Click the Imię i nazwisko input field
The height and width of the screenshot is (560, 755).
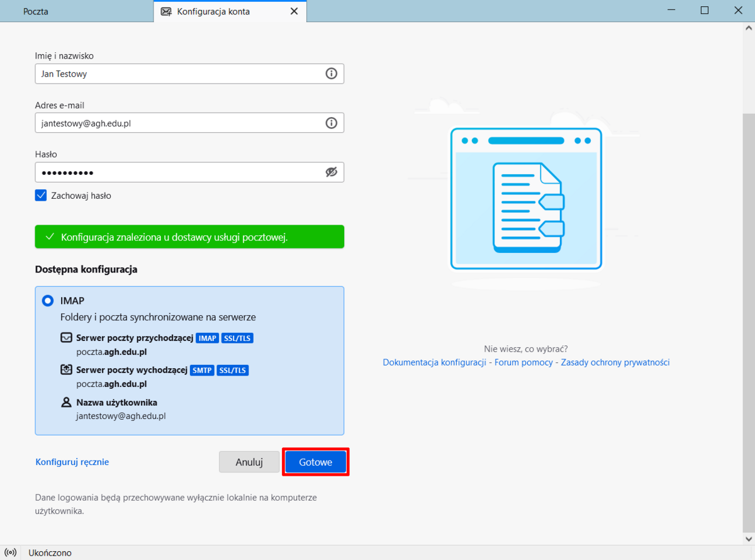176,74
